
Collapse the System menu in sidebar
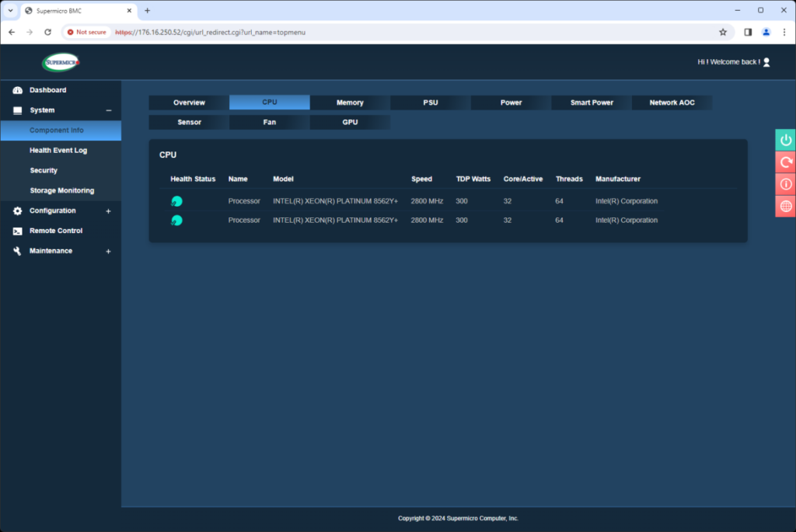coord(108,110)
